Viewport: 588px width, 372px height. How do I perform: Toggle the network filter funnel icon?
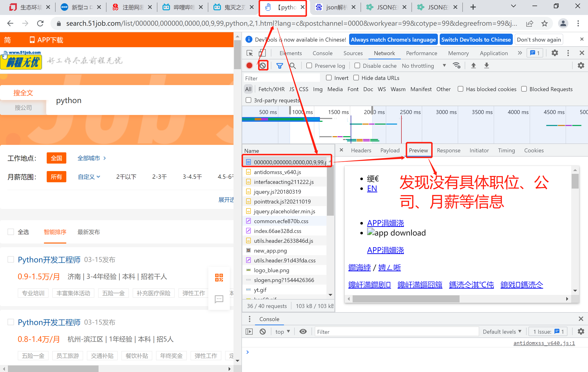click(280, 65)
